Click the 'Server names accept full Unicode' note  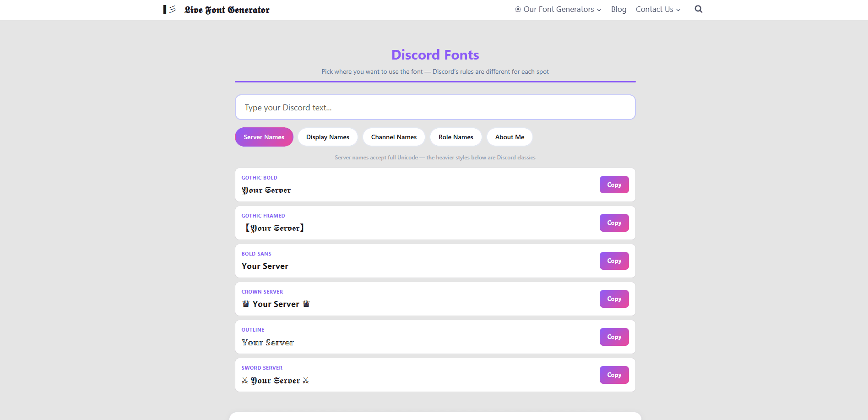click(x=435, y=158)
